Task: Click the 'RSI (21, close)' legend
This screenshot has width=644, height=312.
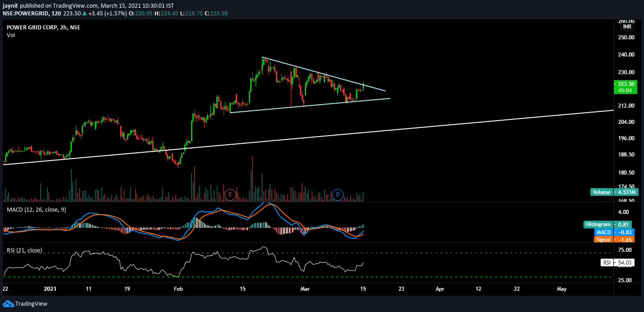Action: [x=24, y=250]
